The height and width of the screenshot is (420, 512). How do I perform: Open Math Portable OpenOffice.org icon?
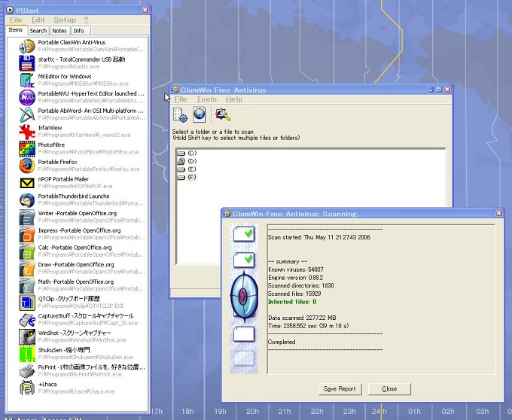27,285
